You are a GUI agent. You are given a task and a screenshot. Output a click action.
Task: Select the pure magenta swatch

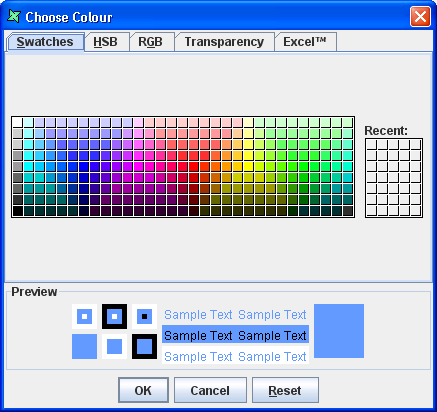click(x=138, y=167)
